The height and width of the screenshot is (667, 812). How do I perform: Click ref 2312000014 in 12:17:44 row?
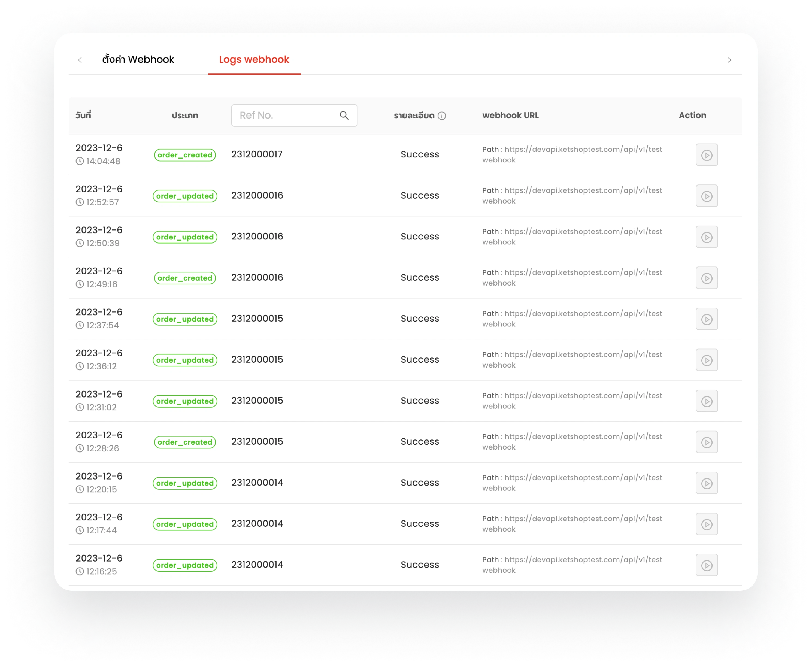257,524
